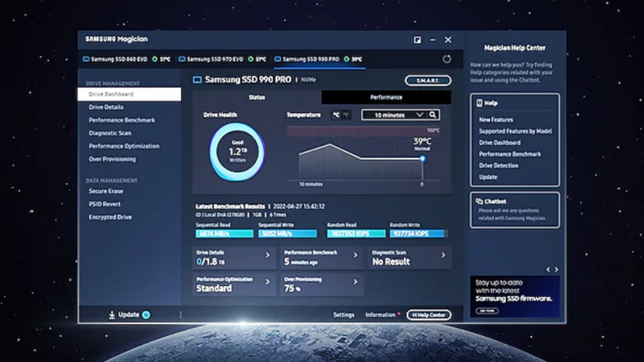The height and width of the screenshot is (362, 644).
Task: Click the Sequential Read result bar
Action: point(225,234)
